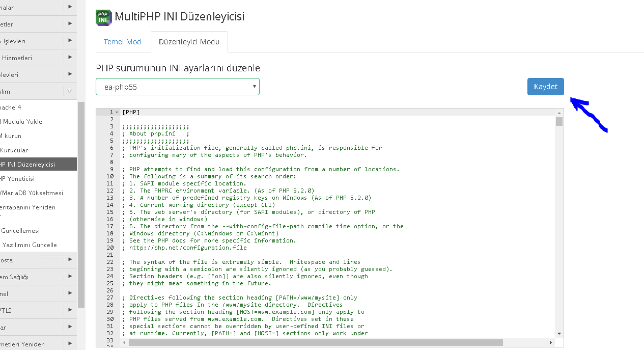
Task: Click the editor's vertical scroll up arrow
Action: 559,112
